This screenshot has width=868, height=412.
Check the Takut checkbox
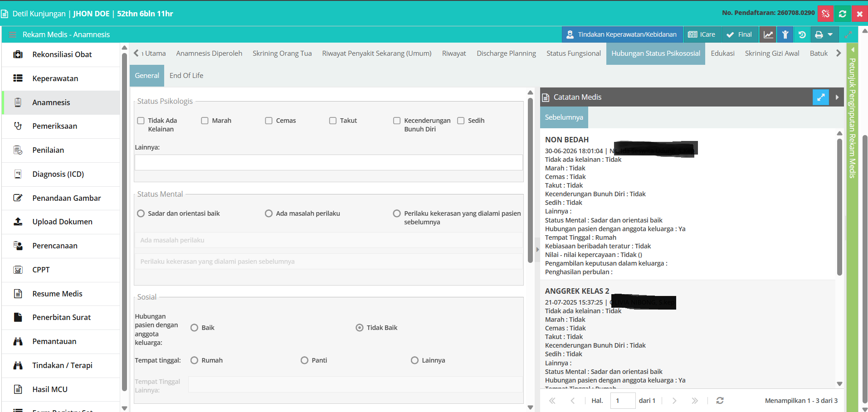333,121
